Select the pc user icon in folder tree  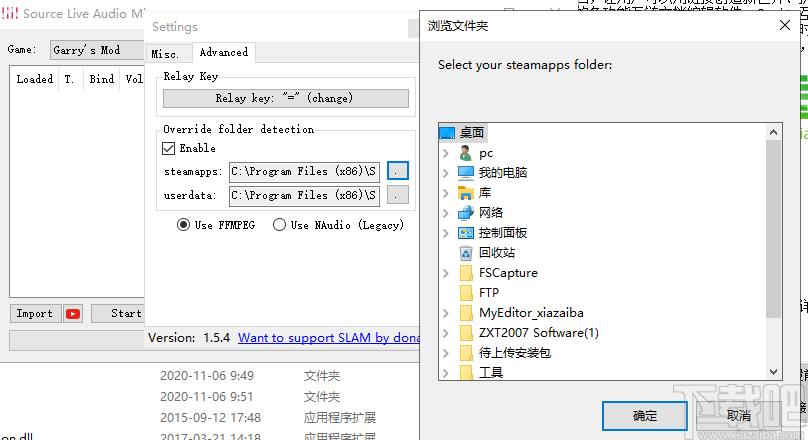[465, 153]
